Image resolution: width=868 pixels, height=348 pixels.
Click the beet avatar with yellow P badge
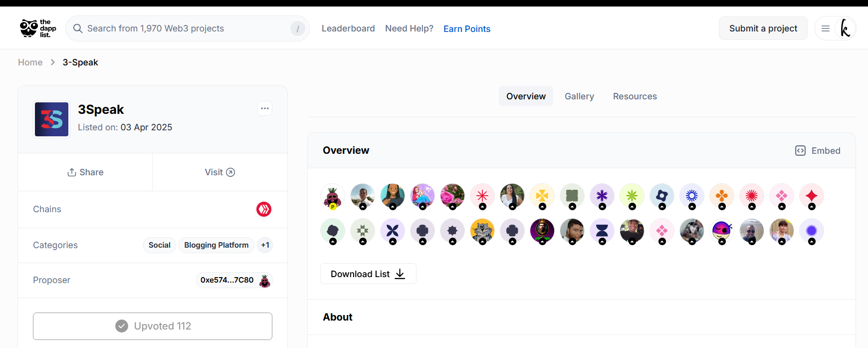coord(333,196)
